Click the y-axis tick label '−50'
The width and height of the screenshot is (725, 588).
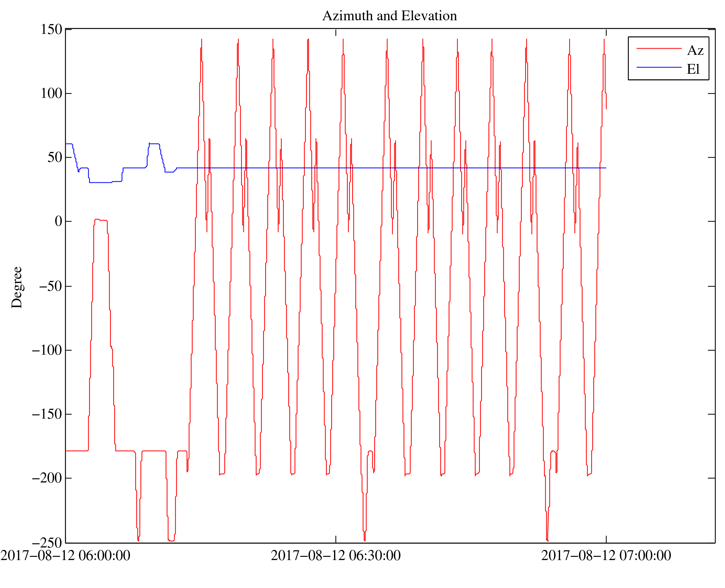click(x=51, y=286)
